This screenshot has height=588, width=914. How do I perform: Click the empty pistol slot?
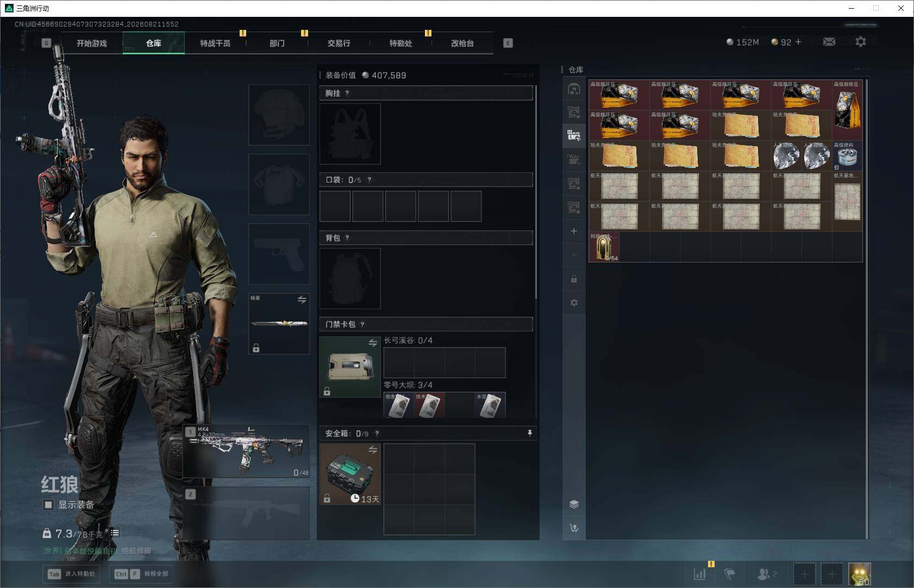[279, 254]
